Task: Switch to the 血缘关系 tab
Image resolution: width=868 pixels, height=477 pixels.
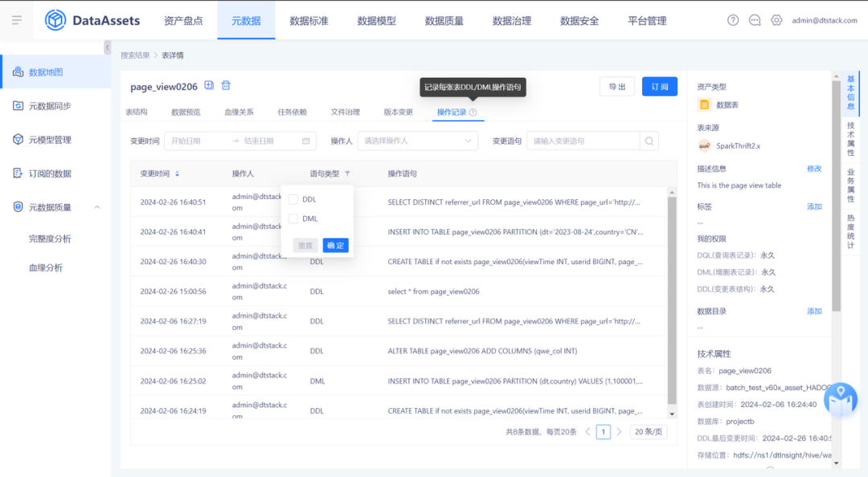Action: (x=239, y=112)
